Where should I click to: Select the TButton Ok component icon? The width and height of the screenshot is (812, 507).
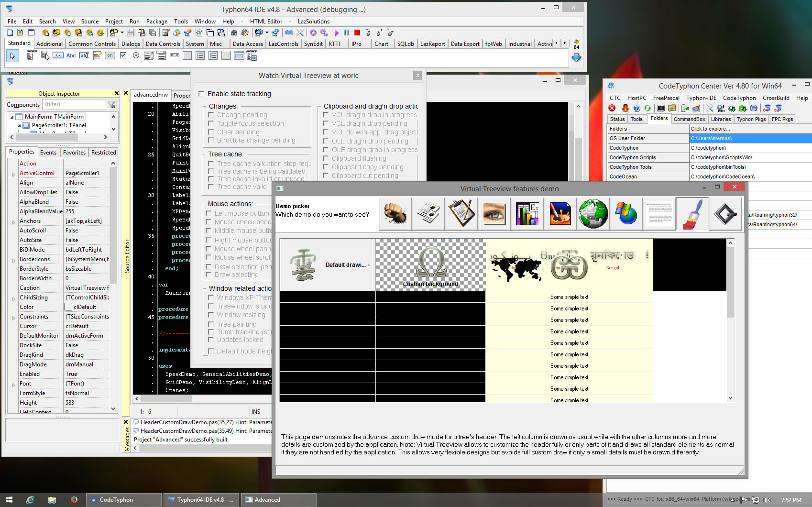coord(58,55)
